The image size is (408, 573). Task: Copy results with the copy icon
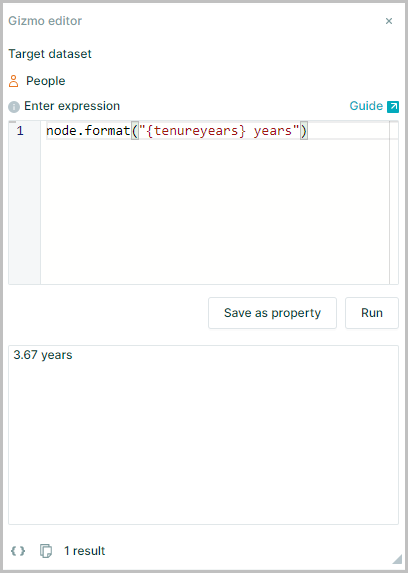[46, 551]
